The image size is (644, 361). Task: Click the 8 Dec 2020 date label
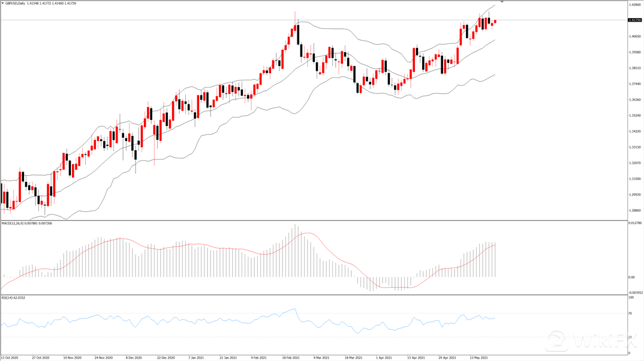[134, 357]
